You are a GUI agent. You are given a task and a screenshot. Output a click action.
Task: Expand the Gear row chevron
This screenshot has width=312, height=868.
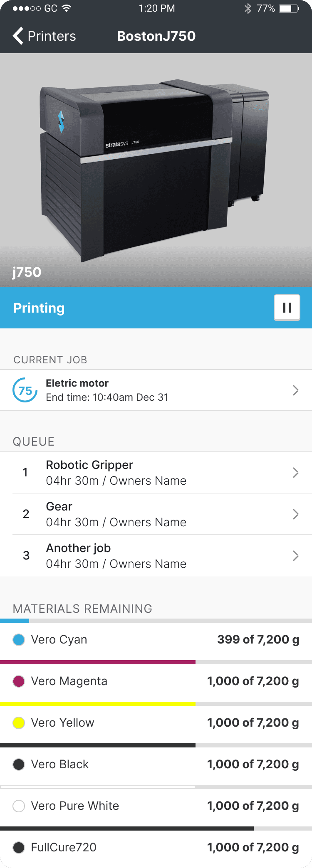pyautogui.click(x=296, y=514)
